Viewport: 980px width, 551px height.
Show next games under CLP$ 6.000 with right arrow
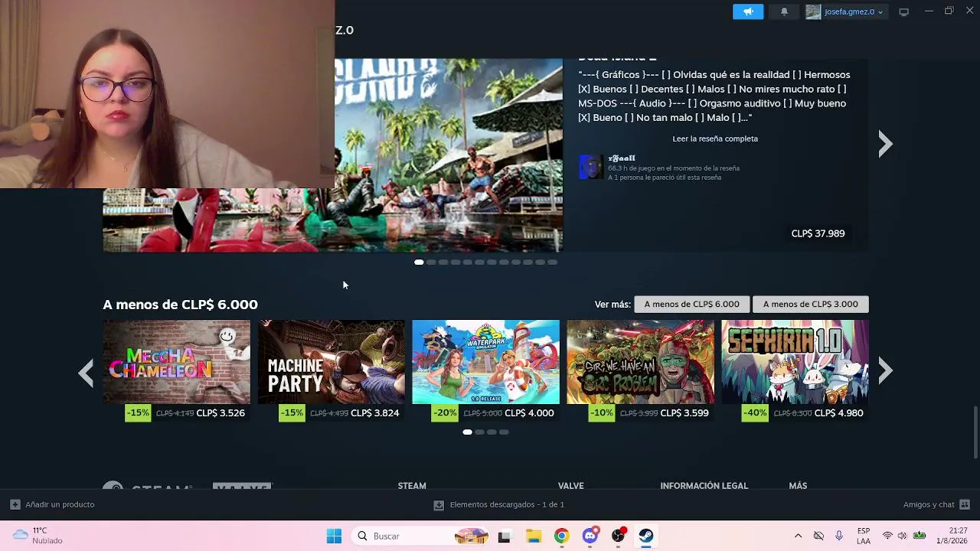click(885, 371)
